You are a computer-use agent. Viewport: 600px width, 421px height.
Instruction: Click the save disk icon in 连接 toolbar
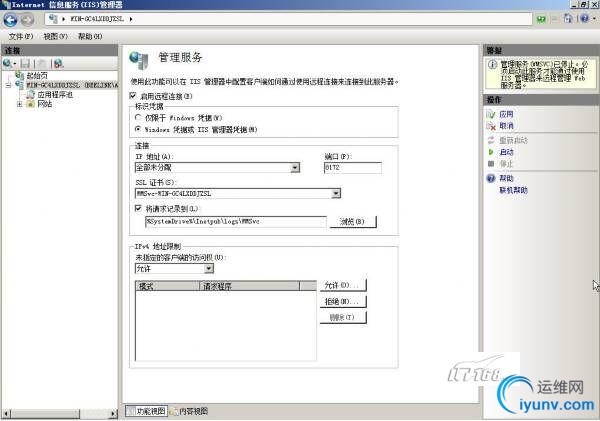point(26,63)
